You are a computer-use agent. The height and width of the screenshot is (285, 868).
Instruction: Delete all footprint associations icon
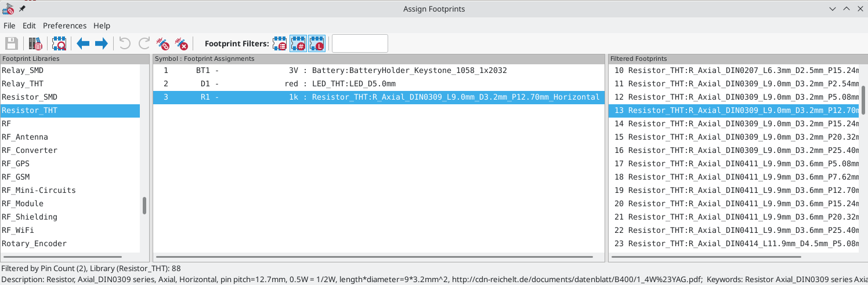click(x=182, y=43)
